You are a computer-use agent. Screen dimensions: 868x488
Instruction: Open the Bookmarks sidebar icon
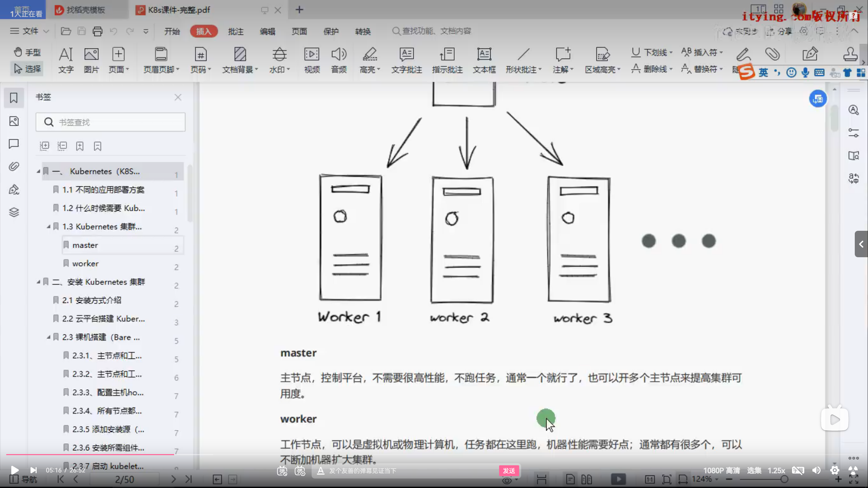(14, 98)
